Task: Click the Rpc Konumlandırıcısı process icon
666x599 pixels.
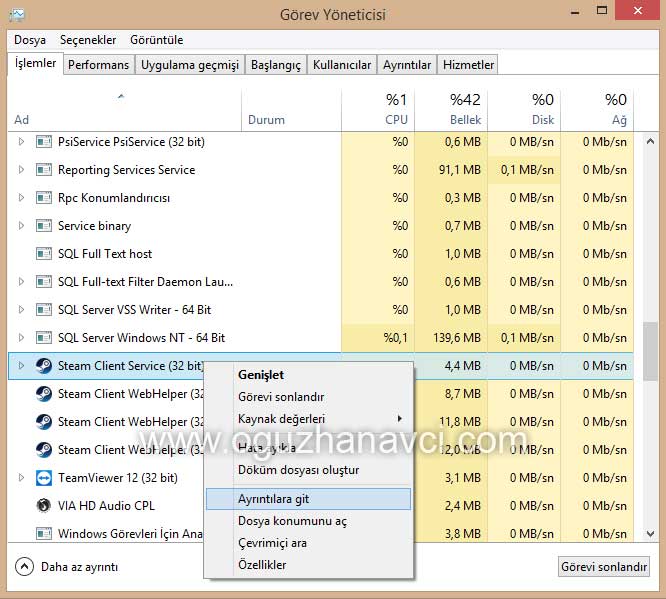Action: coord(44,198)
